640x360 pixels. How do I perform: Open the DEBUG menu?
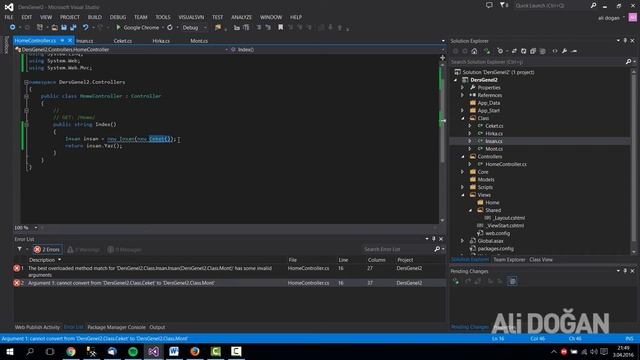click(118, 17)
